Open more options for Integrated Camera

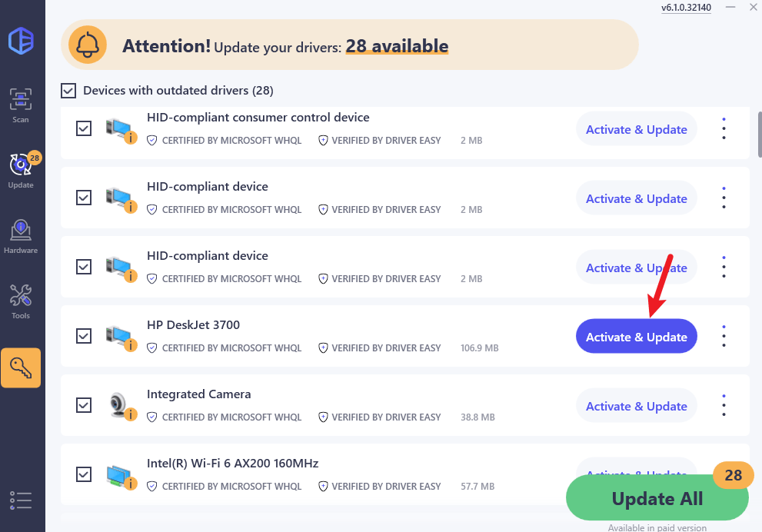[x=724, y=405]
